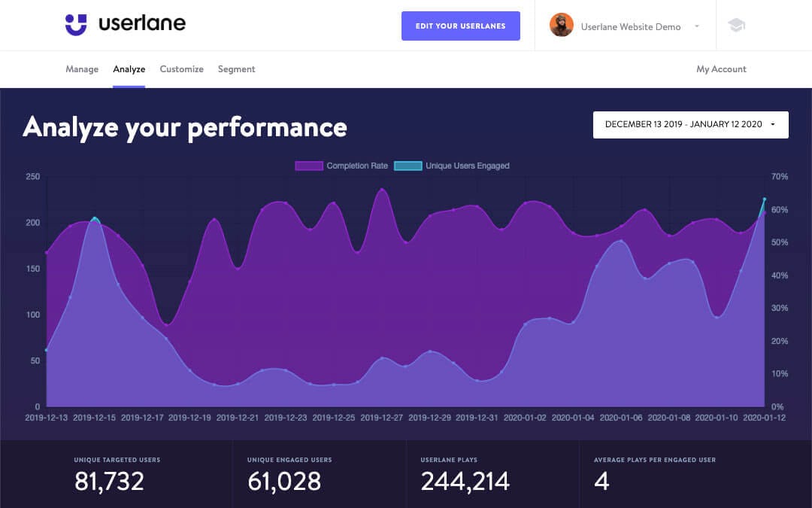Click the caret next to the date range
812x508 pixels.
pyautogui.click(x=772, y=125)
